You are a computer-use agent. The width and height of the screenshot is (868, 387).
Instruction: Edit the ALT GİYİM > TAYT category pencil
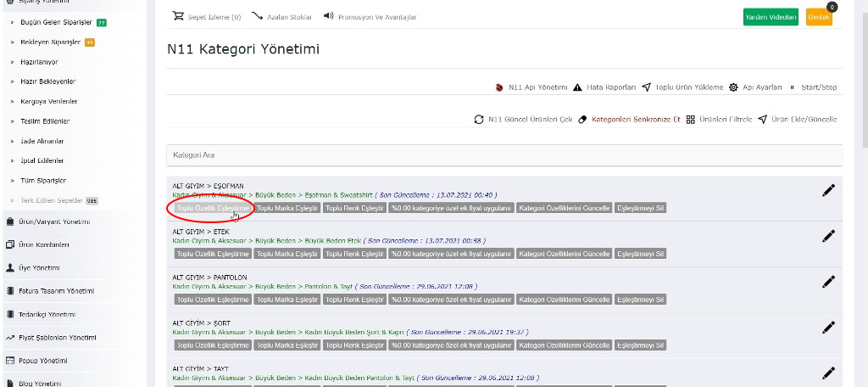tap(828, 373)
